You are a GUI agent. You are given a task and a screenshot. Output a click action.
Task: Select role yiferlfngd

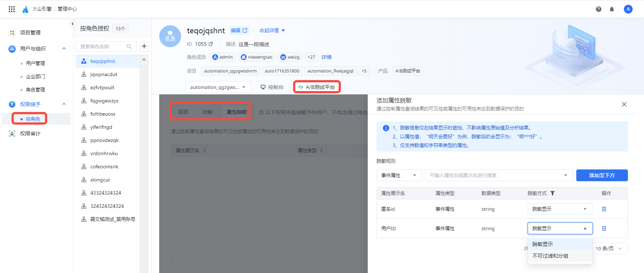pos(108,127)
